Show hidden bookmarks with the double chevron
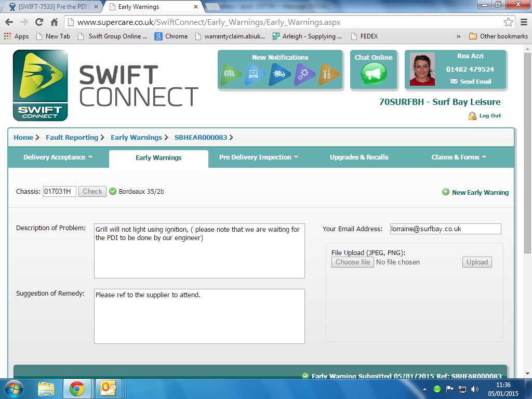This screenshot has width=532, height=399. (x=458, y=36)
